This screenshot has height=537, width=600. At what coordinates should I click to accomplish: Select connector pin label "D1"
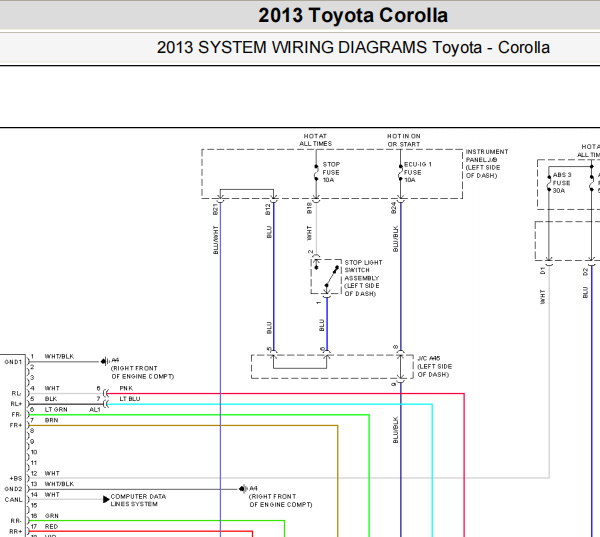(543, 271)
